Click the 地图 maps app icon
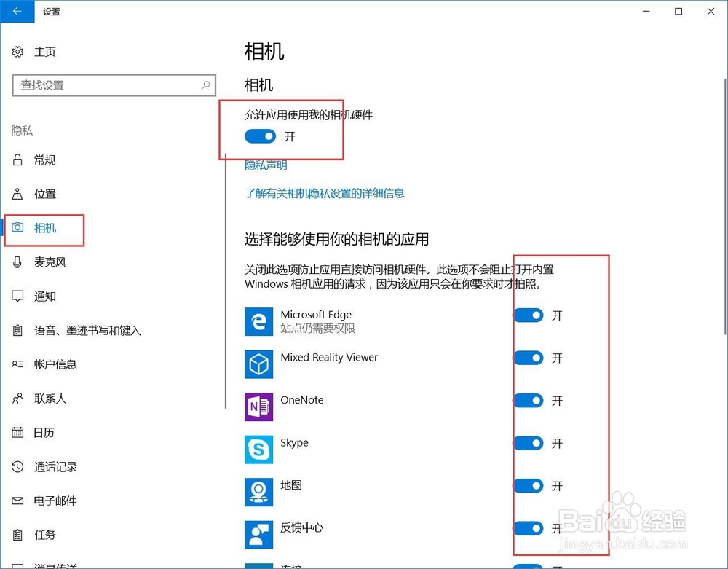The height and width of the screenshot is (569, 728). point(258,493)
